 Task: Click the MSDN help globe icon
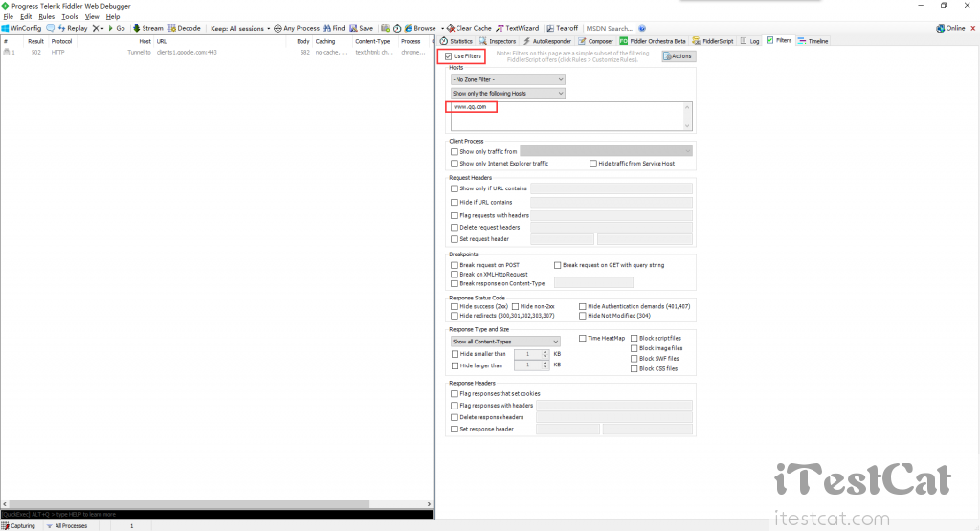pyautogui.click(x=642, y=28)
